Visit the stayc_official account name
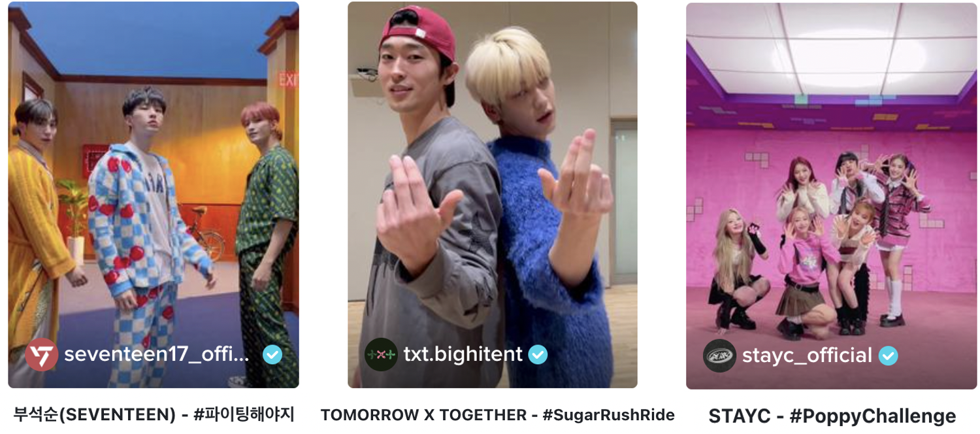The height and width of the screenshot is (434, 980). pyautogui.click(x=807, y=356)
